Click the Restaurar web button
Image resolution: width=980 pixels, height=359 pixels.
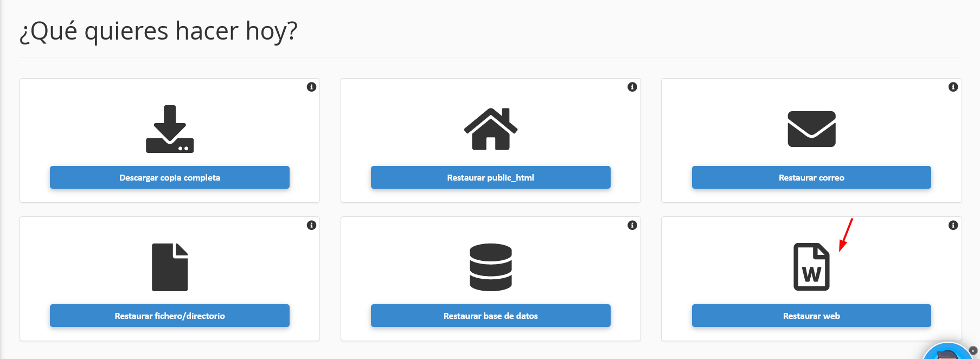pos(811,316)
